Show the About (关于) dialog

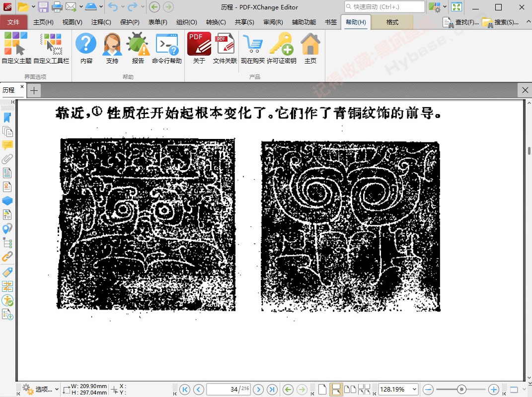point(199,48)
